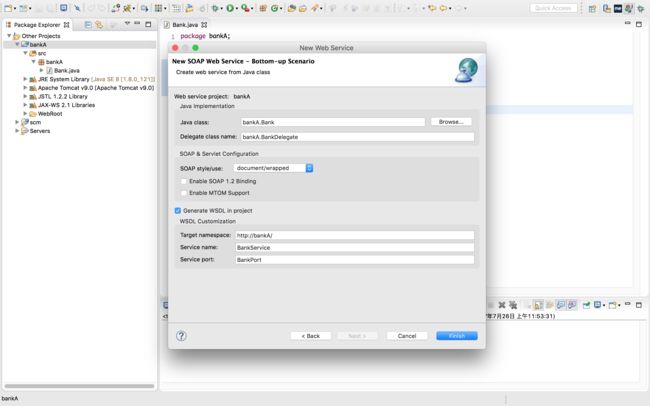Click the Open Type toolbar icon
Image resolution: width=650 pixels, height=406 pixels.
[x=292, y=8]
